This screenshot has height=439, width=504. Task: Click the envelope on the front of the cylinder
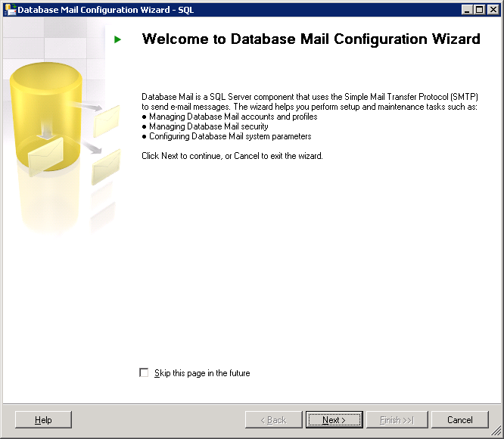pos(48,160)
